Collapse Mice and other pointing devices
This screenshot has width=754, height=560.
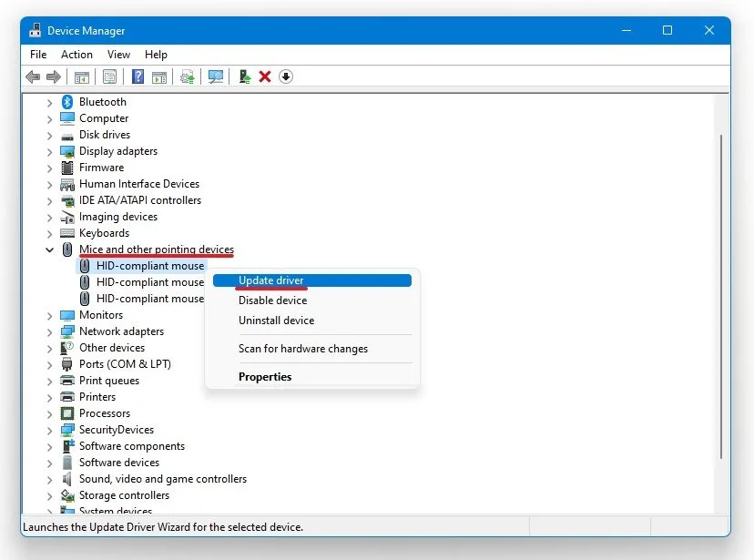tap(49, 250)
